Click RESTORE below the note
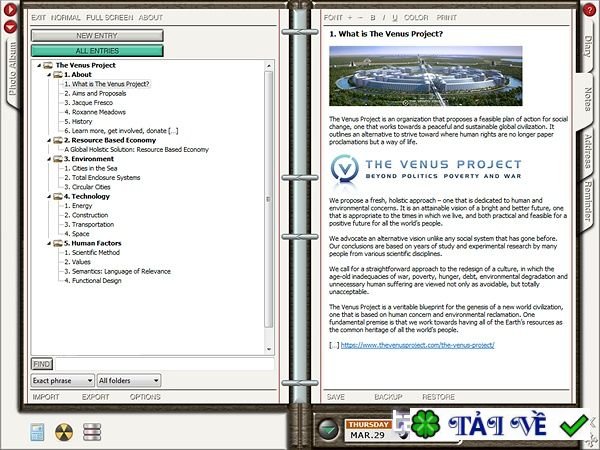 [439, 397]
